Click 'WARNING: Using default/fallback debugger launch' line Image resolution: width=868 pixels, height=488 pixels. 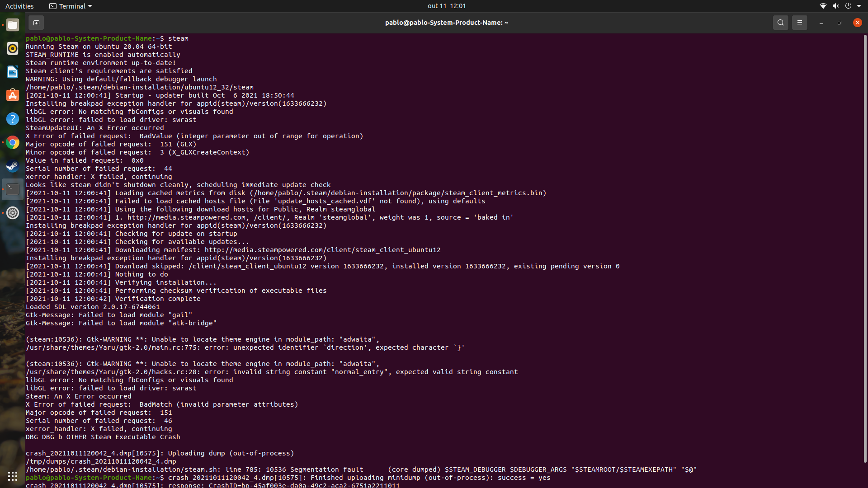pos(121,79)
